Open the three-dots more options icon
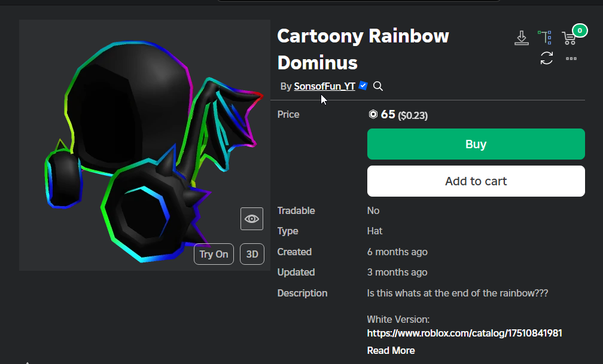The width and height of the screenshot is (603, 364). click(571, 59)
